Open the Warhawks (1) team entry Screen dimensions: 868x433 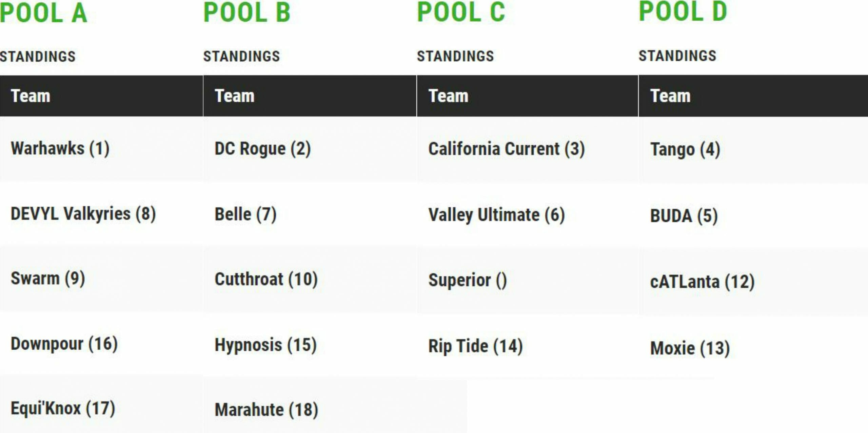click(60, 148)
